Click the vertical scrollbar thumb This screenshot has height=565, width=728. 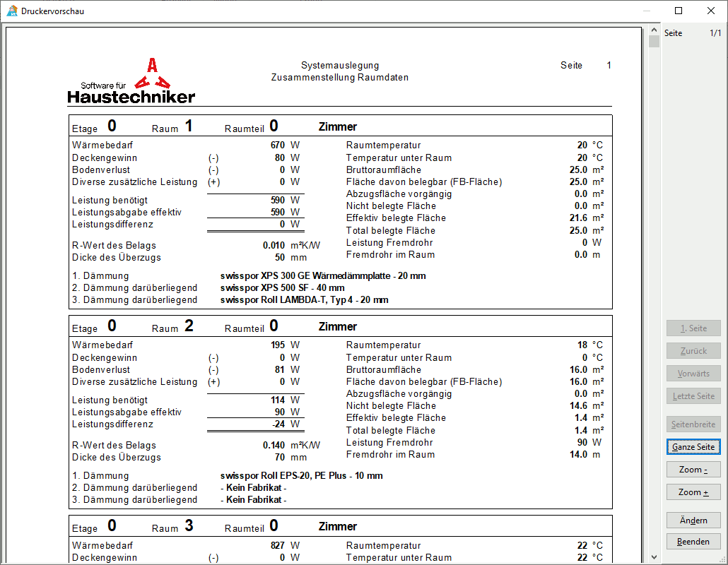pyautogui.click(x=654, y=41)
